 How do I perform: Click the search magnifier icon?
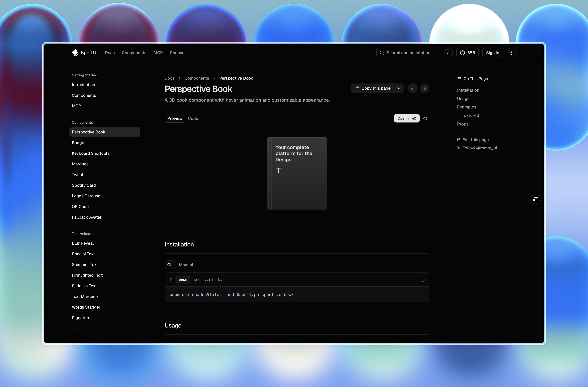click(x=382, y=53)
